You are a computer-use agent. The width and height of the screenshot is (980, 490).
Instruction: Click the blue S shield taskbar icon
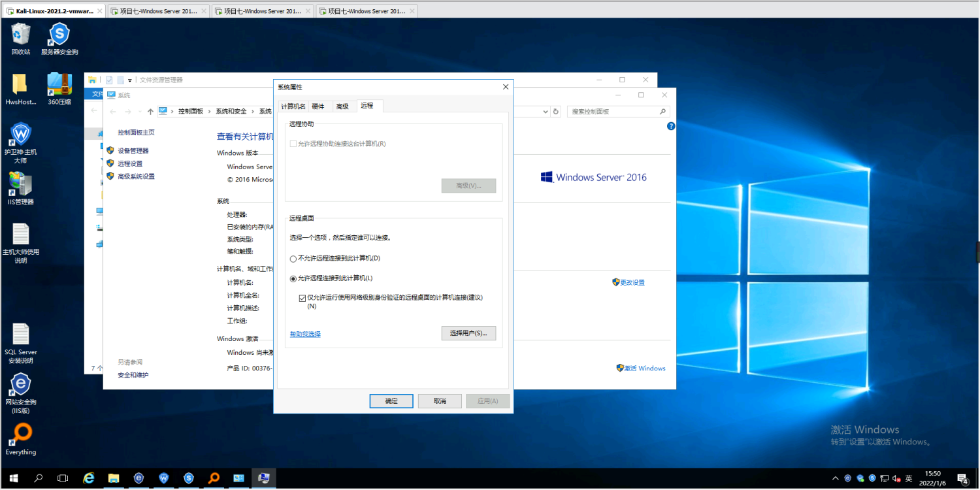pyautogui.click(x=189, y=478)
